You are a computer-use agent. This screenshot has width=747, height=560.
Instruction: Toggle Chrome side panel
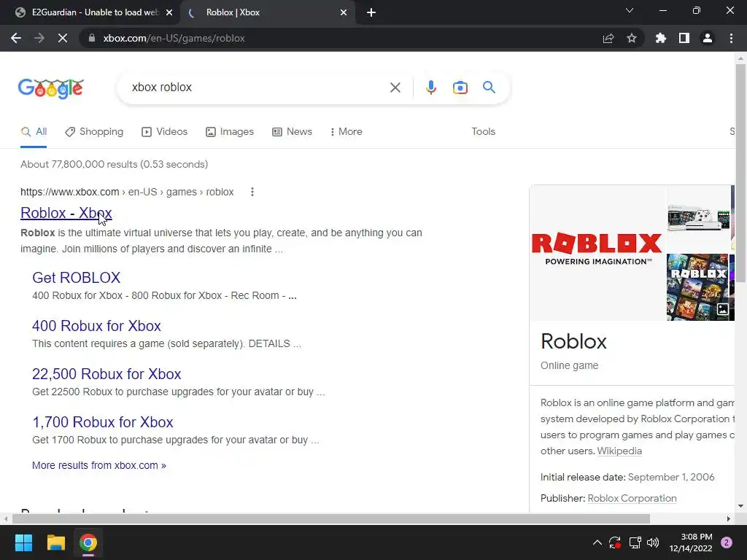(684, 38)
